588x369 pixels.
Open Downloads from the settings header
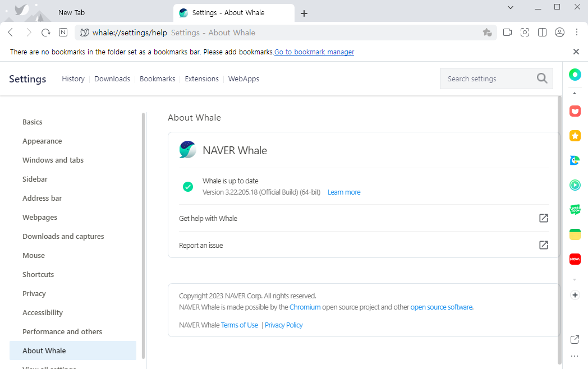(112, 79)
